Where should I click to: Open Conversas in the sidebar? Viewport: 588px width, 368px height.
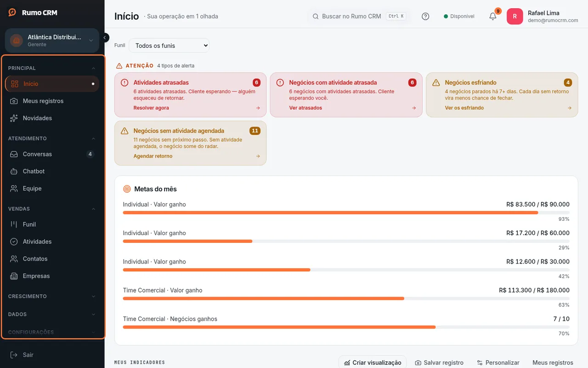coord(52,154)
